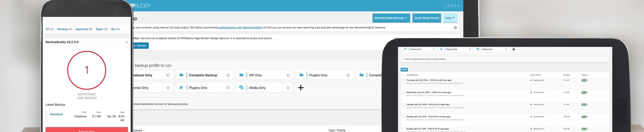Click plug icon of second-row Plugins Only on laptop

pos(181,87)
